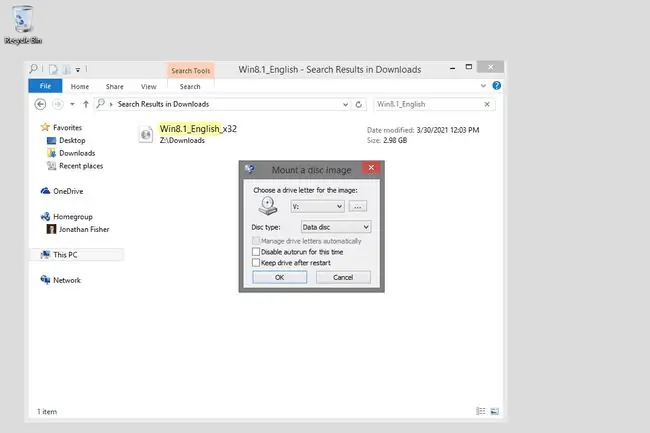
Task: Click the Search Tools contextual tab
Action: [191, 71]
